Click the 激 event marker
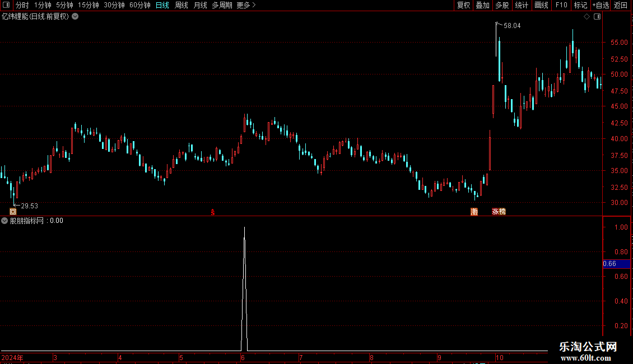 coord(474,212)
